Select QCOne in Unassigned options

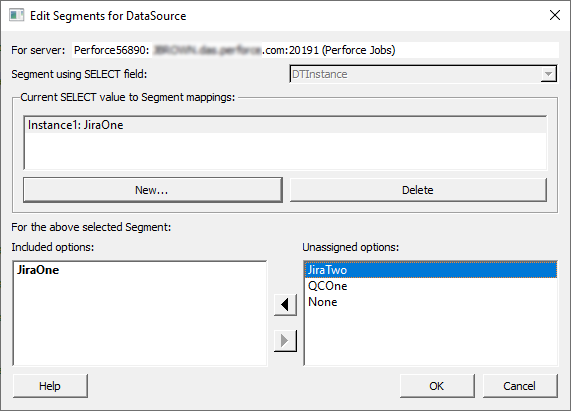coord(431,286)
